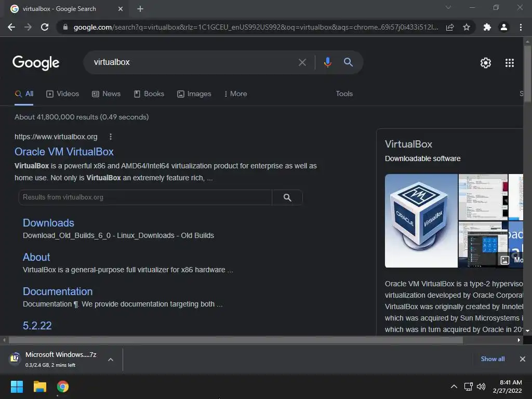Click the scroll right arrow on horizontal scrollbar
Viewport: 532px width, 399px height.
coord(519,340)
